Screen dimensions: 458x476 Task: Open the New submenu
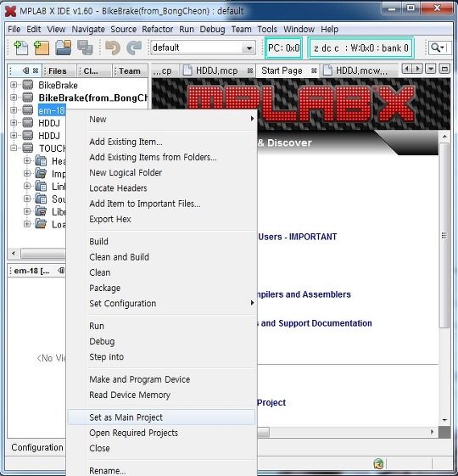tap(161, 119)
